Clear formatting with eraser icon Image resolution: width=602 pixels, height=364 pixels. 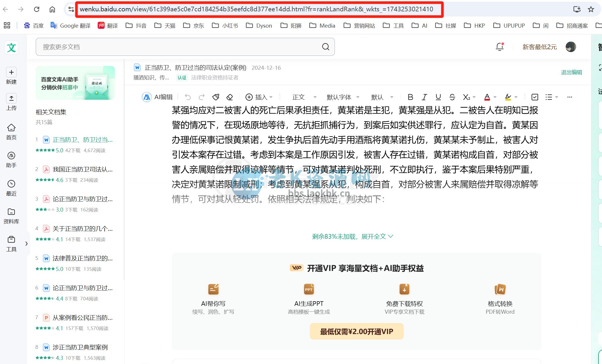click(230, 97)
